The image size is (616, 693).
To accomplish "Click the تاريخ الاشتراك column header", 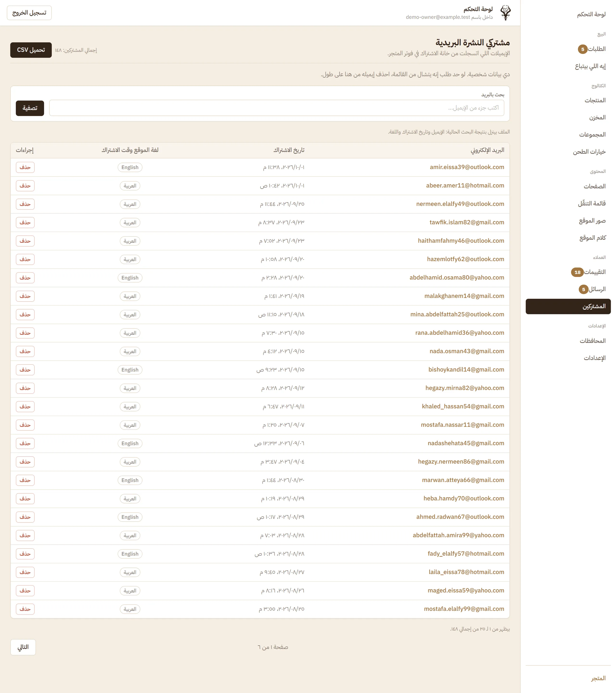I will [x=289, y=150].
